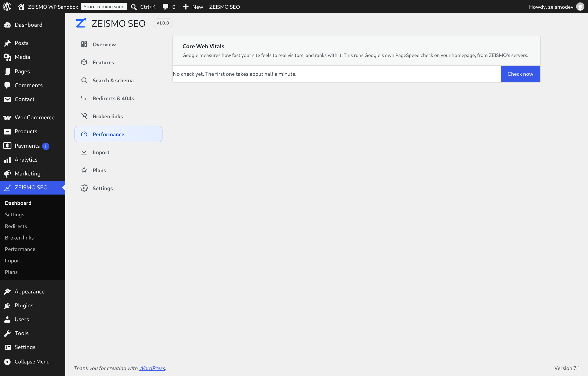This screenshot has height=376, width=588.
Task: Open Performance submenu item
Action: click(x=20, y=249)
